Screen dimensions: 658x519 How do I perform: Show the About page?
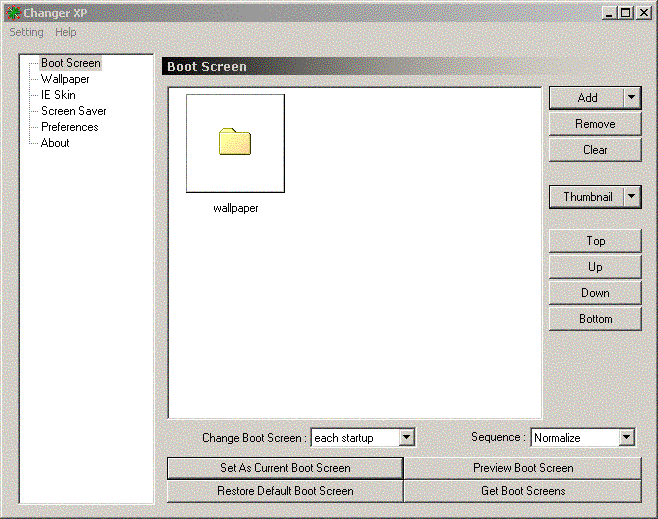55,143
